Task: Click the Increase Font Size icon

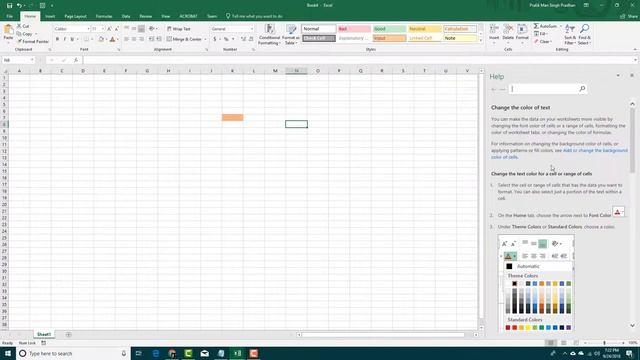Action: click(109, 29)
